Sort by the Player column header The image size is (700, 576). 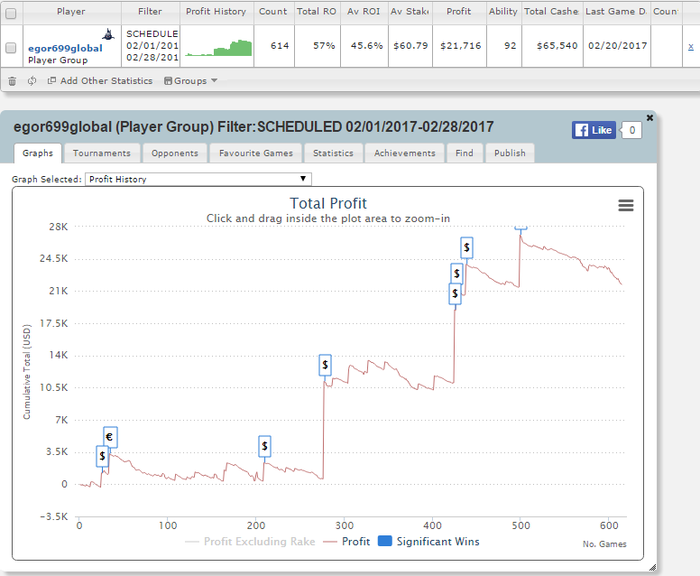pyautogui.click(x=71, y=12)
